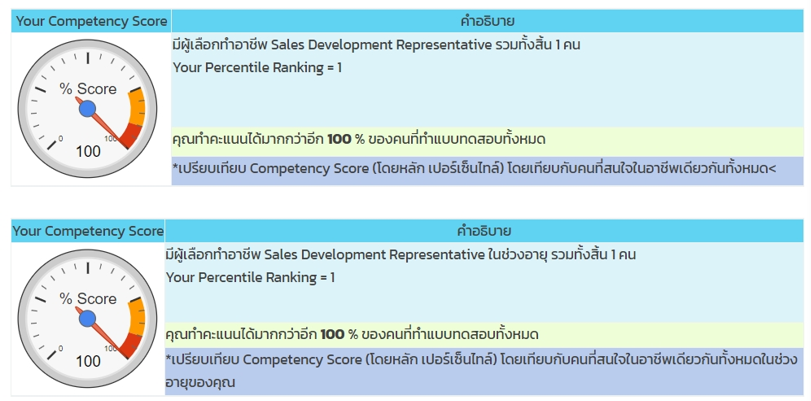The height and width of the screenshot is (401, 811).
Task: Click the first table's 'คำอธิบาย' header
Action: (x=487, y=21)
